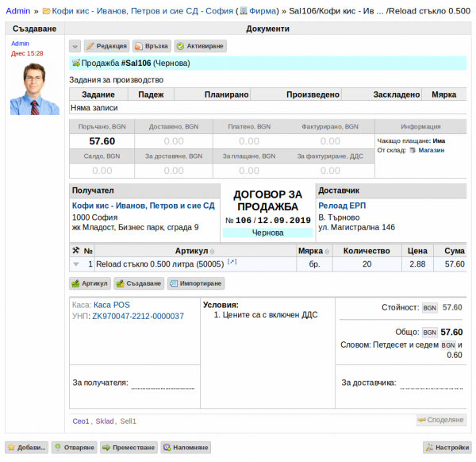Open the external link icon for Reload стъкло

(x=232, y=262)
